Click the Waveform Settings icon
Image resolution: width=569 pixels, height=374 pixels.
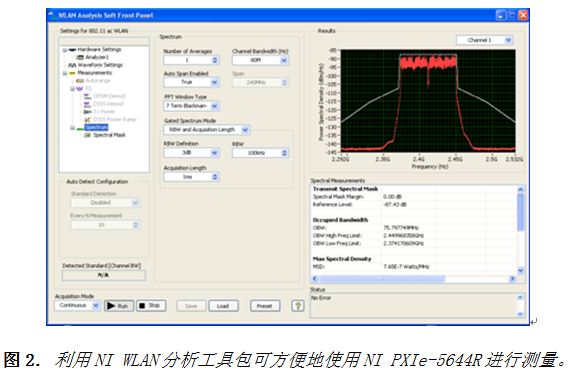click(72, 65)
